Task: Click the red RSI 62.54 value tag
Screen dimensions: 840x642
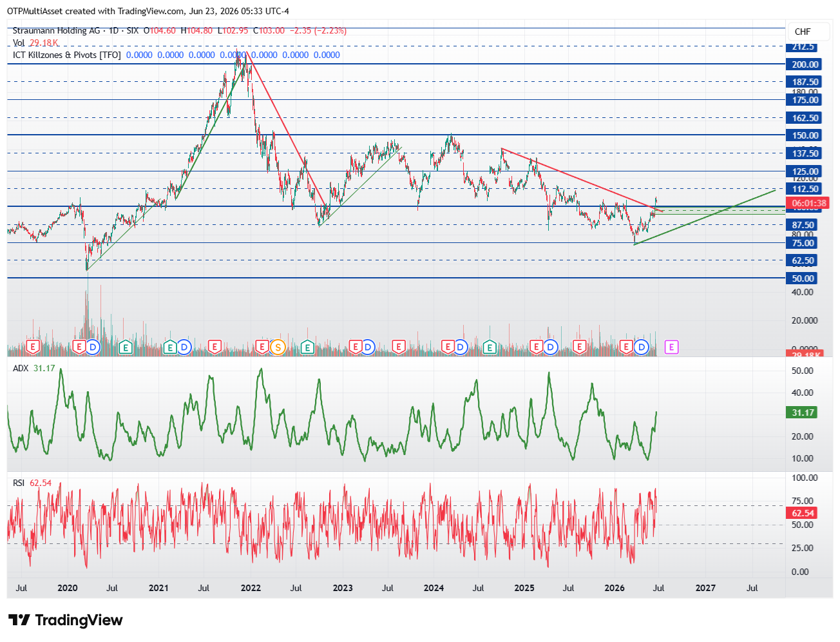Action: click(x=802, y=513)
